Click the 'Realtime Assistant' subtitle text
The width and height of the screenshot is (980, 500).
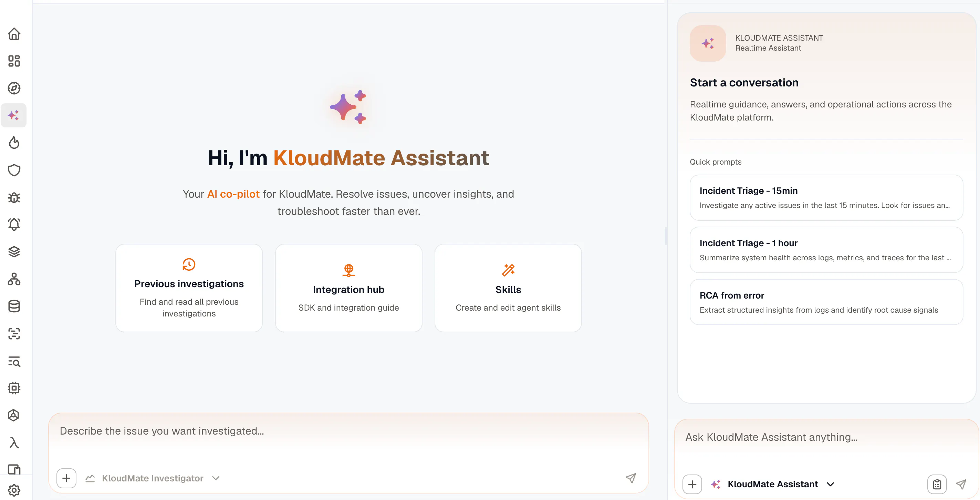pos(768,48)
